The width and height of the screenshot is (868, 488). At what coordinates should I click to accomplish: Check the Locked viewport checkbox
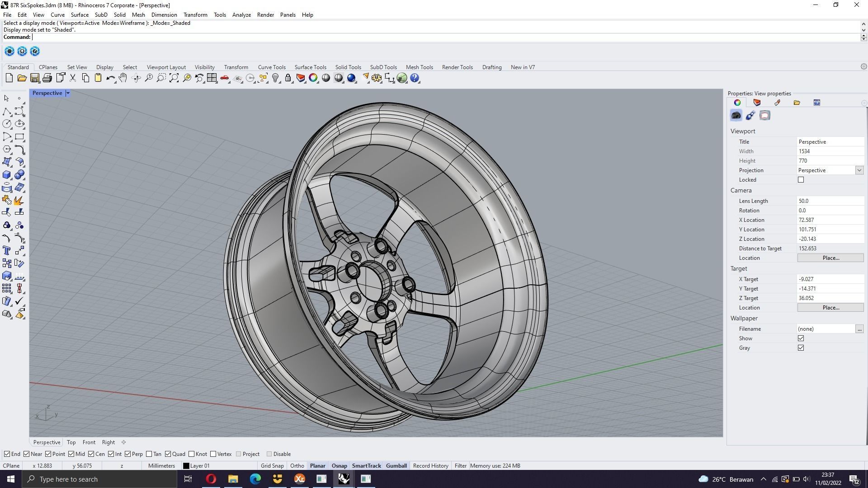point(801,180)
